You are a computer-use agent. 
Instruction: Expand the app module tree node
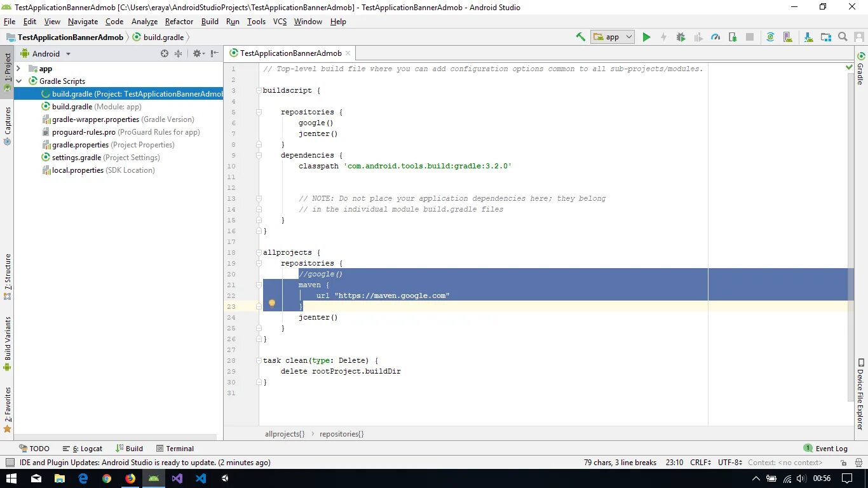18,69
